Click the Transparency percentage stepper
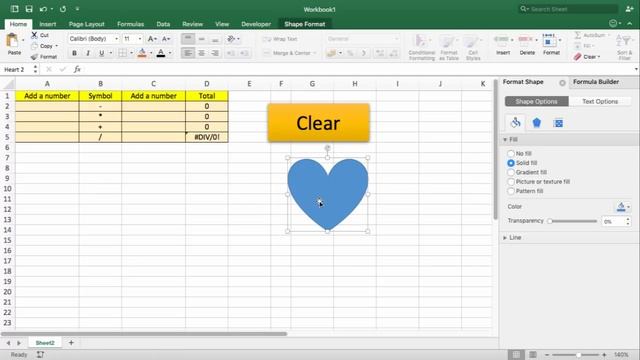 coord(627,221)
